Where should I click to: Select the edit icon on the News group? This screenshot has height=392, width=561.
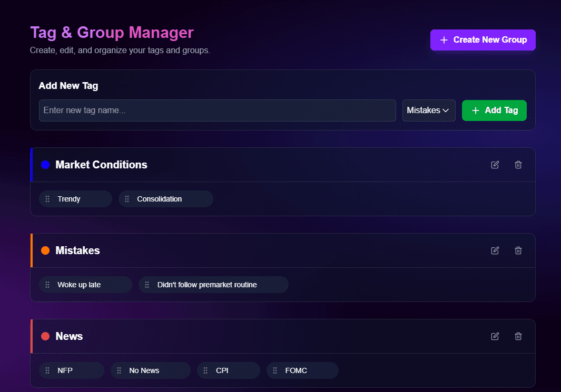495,336
